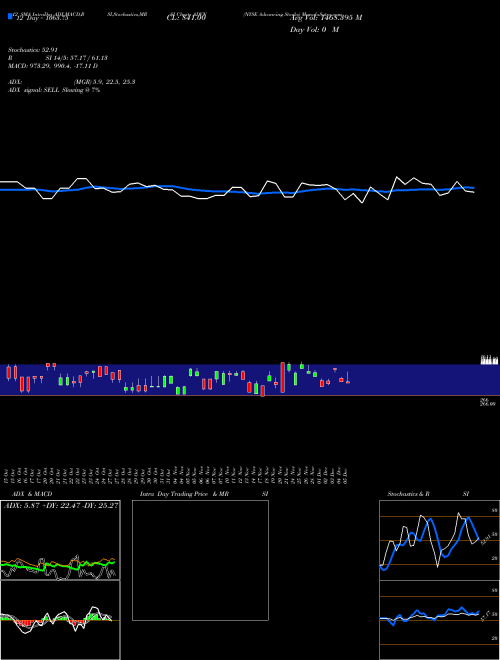Click the "Stochastics & R" panel title

[x=409, y=494]
